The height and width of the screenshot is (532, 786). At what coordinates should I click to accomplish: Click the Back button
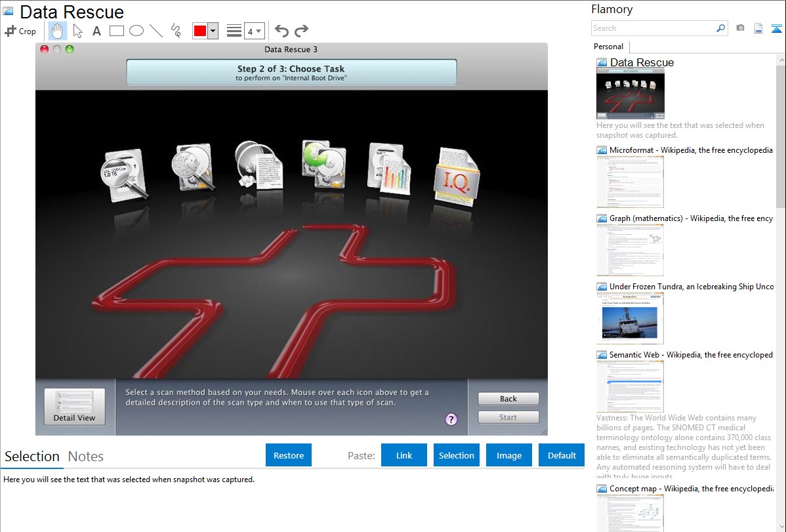click(x=508, y=399)
